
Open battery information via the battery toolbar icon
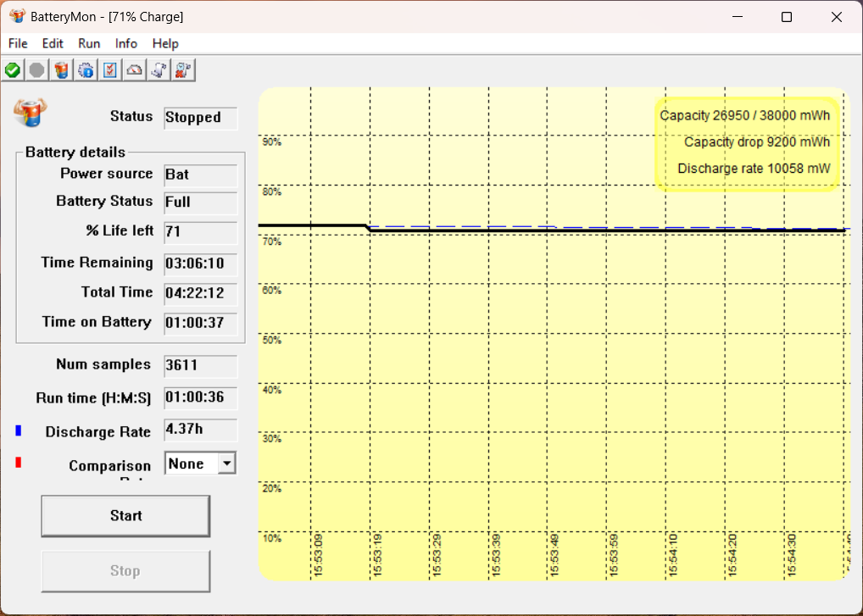coord(62,70)
